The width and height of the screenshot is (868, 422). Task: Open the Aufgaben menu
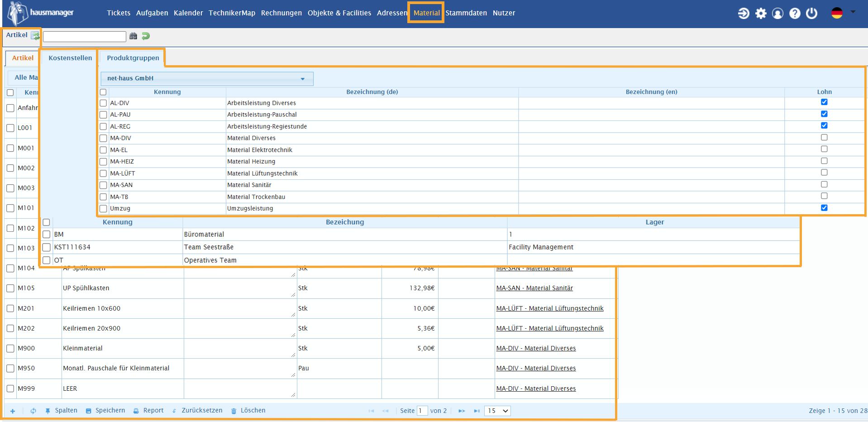152,13
